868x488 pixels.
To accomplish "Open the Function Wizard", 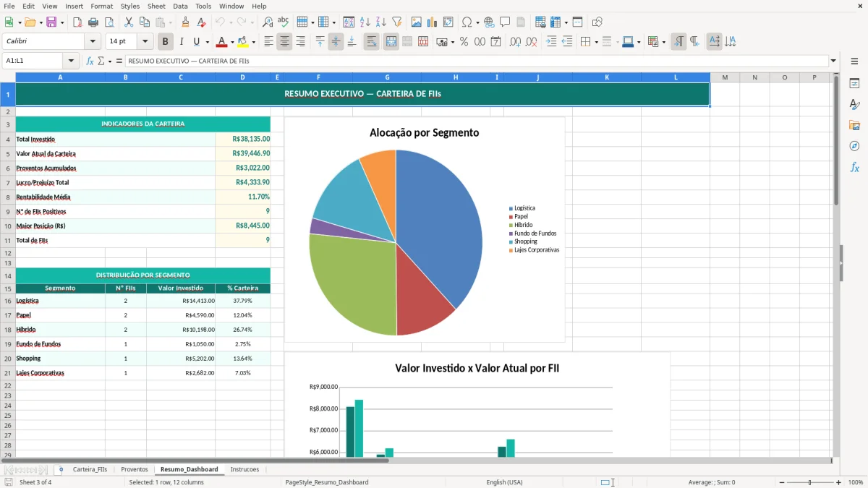I will (x=90, y=61).
